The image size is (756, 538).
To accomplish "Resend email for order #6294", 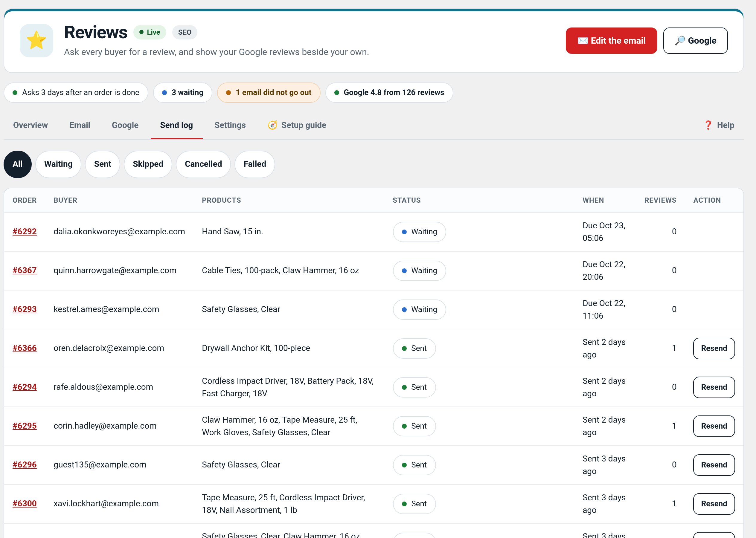I will coord(714,387).
